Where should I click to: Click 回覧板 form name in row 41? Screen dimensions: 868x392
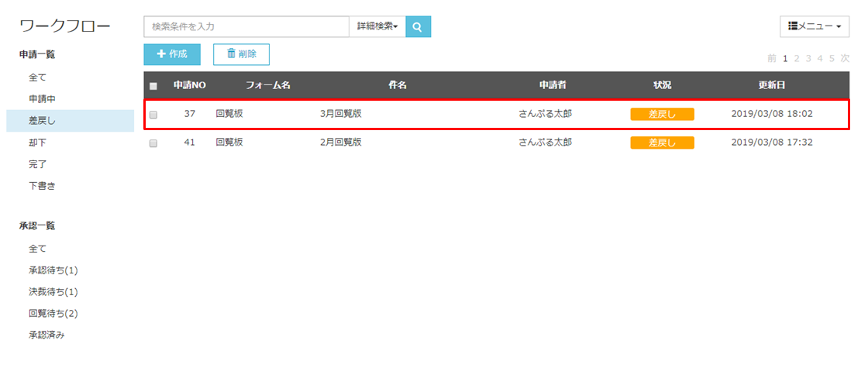click(229, 143)
